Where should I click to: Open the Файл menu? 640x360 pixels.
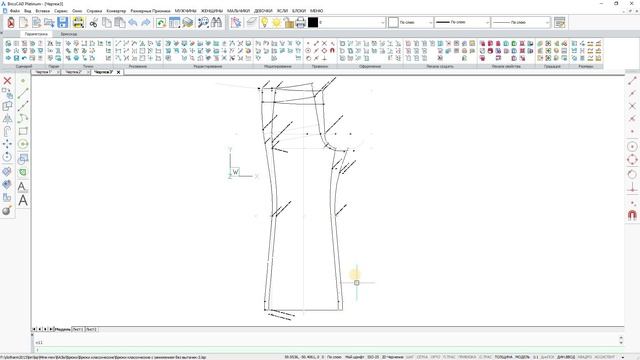pyautogui.click(x=15, y=11)
